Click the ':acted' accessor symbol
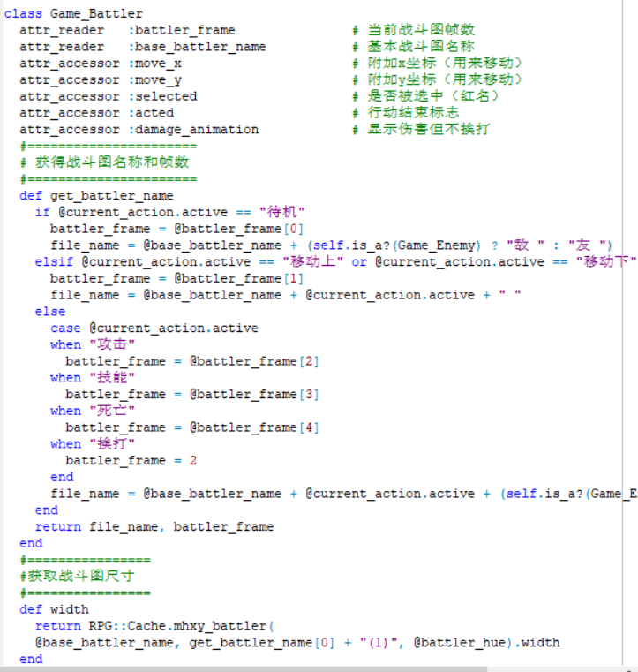The image size is (638, 672). (151, 113)
